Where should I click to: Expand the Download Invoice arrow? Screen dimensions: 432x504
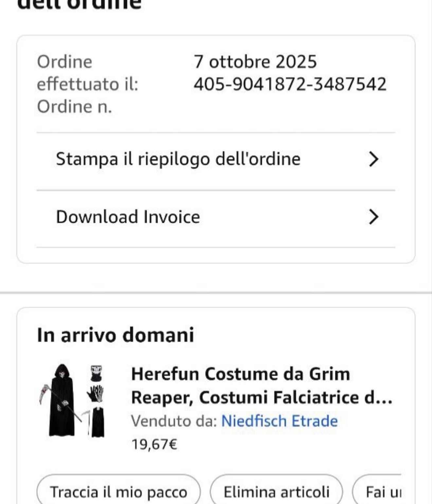pos(373,217)
